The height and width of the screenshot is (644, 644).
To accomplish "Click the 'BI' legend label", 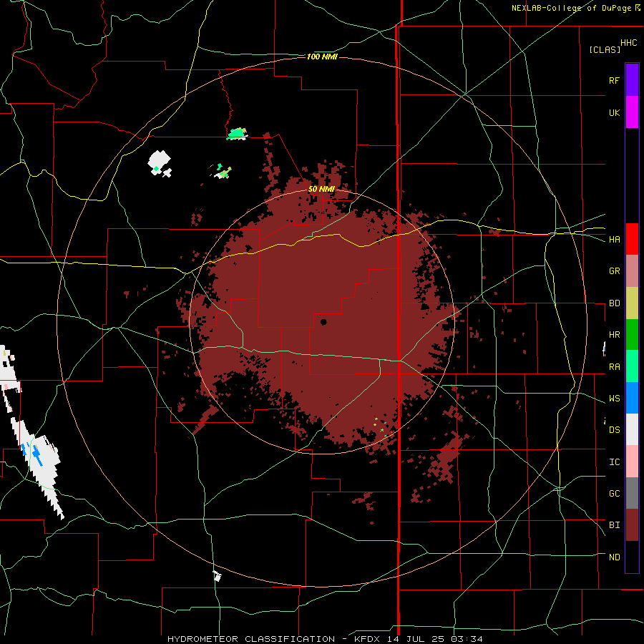I will [x=614, y=525].
